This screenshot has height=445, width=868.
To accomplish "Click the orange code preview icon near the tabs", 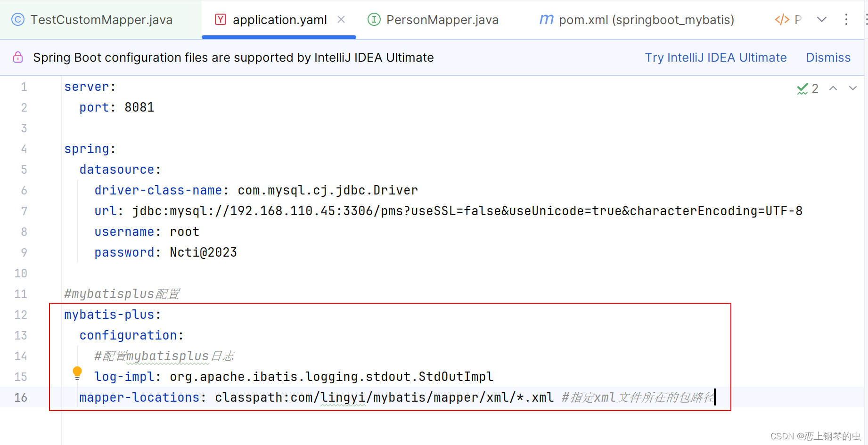I will click(781, 19).
